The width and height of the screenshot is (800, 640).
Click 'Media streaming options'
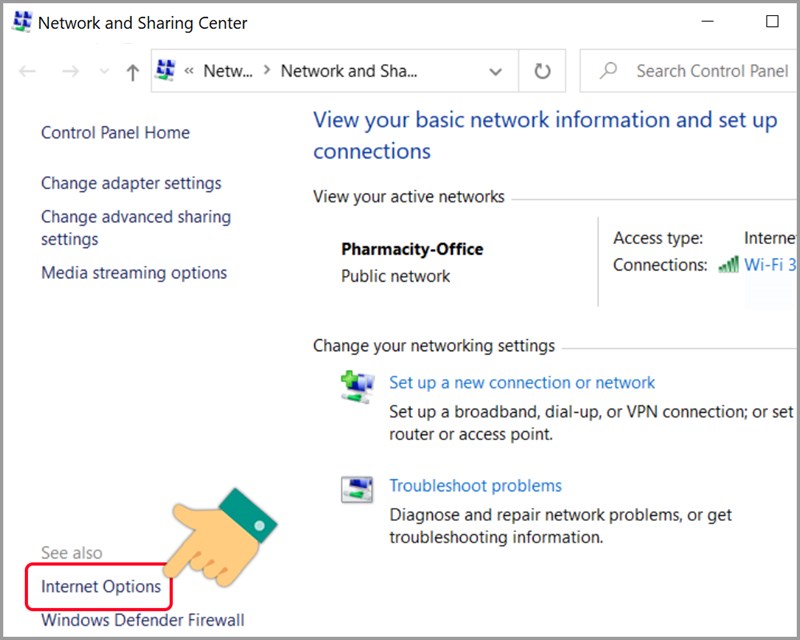(135, 272)
